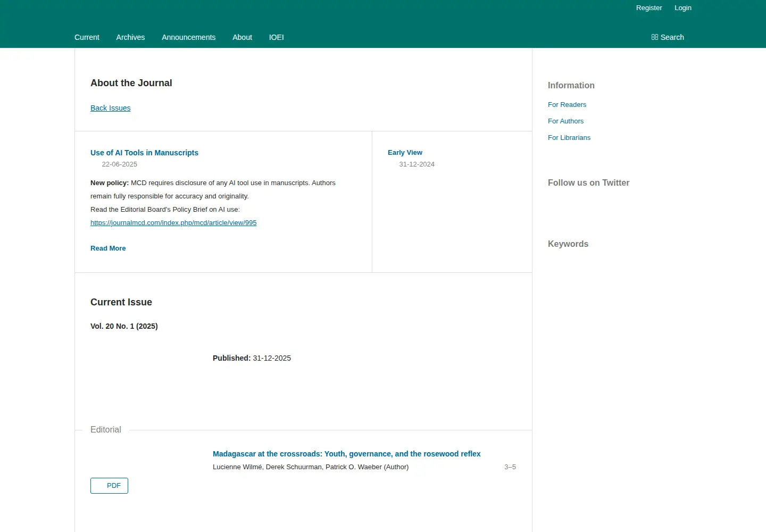Screen dimensions: 766x532
Task: Open the 'Use of AI Tools in Manuscripts' announcement
Action: coord(144,153)
